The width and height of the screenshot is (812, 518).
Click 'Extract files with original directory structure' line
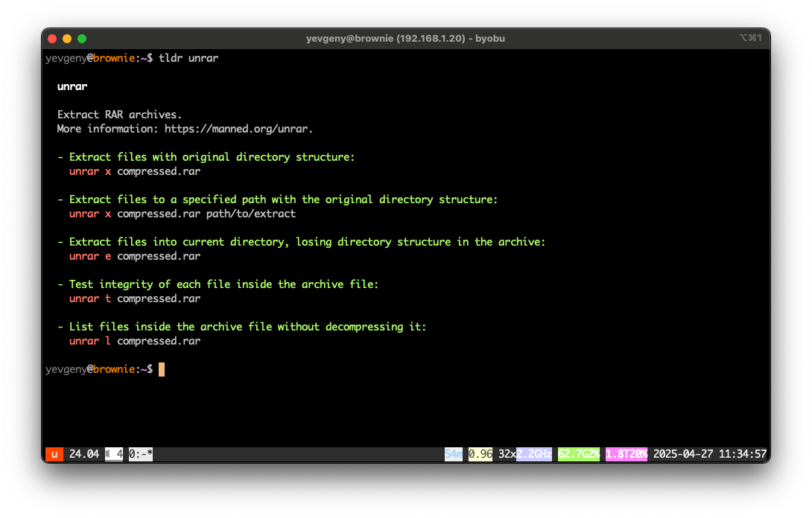pos(206,157)
